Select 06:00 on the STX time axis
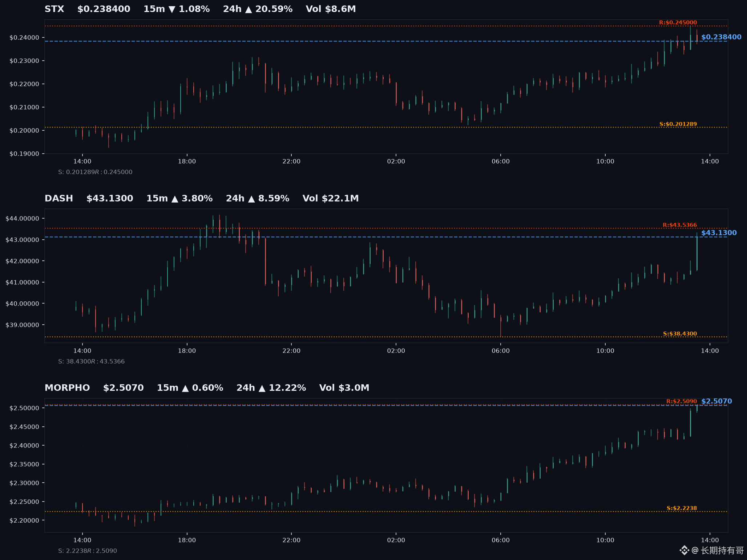The image size is (747, 560). point(501,162)
